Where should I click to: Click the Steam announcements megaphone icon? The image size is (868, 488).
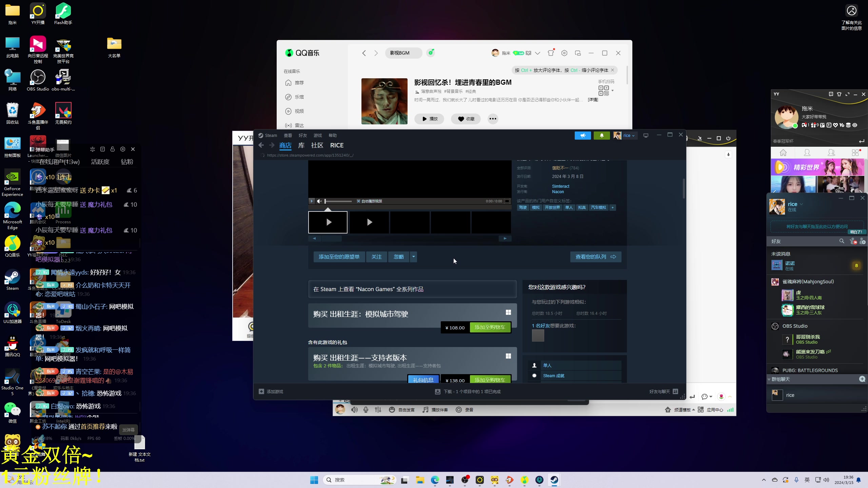point(583,136)
